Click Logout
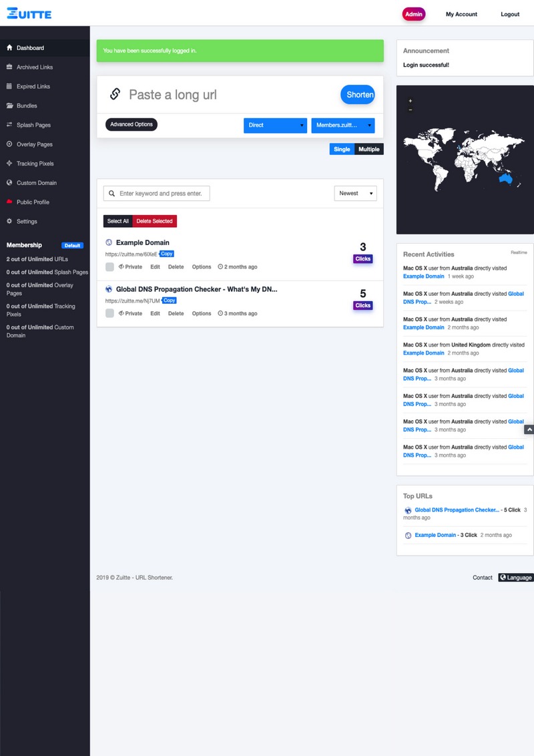The height and width of the screenshot is (756, 534). 510,14
